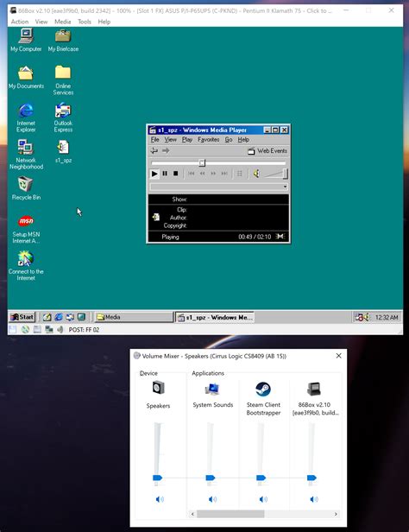Click 86Box CD-ROM status icon
The height and width of the screenshot is (532, 409).
click(x=25, y=329)
